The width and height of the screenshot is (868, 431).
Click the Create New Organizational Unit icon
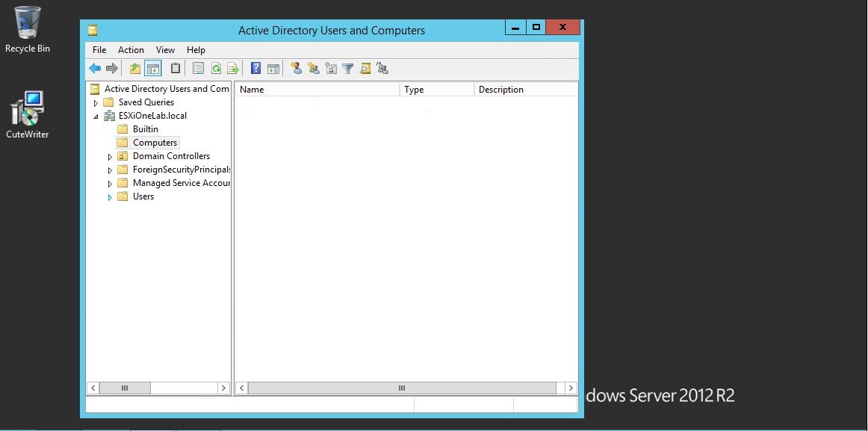point(332,68)
